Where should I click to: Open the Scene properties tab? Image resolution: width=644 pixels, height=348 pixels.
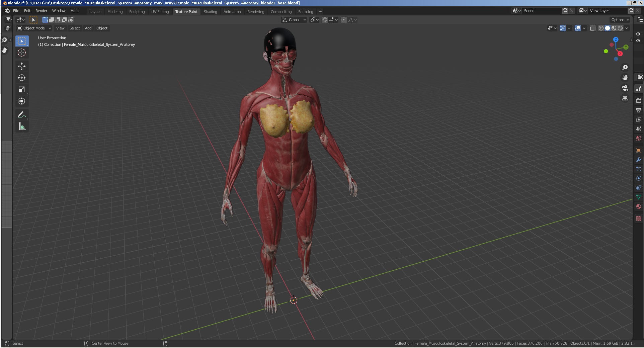(x=639, y=129)
